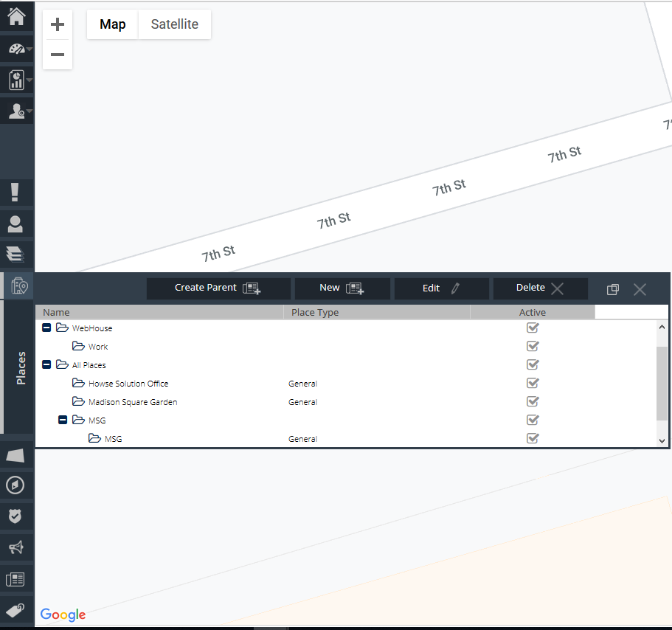The height and width of the screenshot is (630, 672).
Task: Open the stacked layers icon
Action: pyautogui.click(x=15, y=254)
